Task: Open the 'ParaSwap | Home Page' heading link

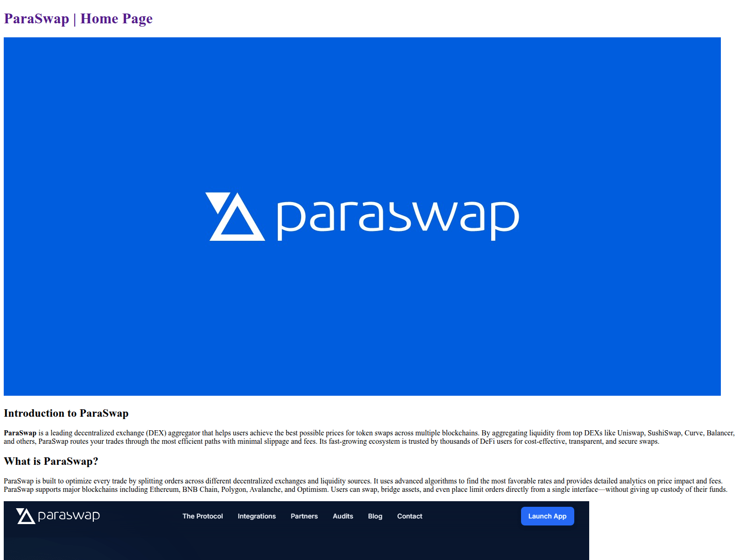Action: 78,19
